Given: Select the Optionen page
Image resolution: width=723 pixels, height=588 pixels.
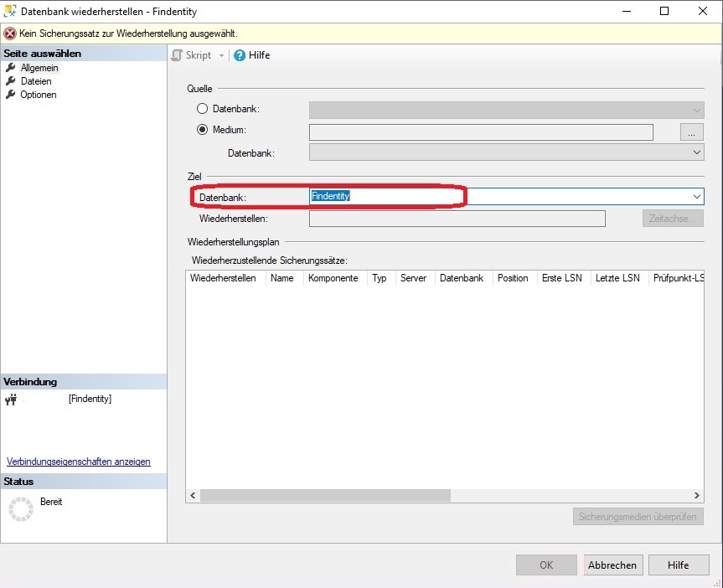Looking at the screenshot, I should [39, 95].
